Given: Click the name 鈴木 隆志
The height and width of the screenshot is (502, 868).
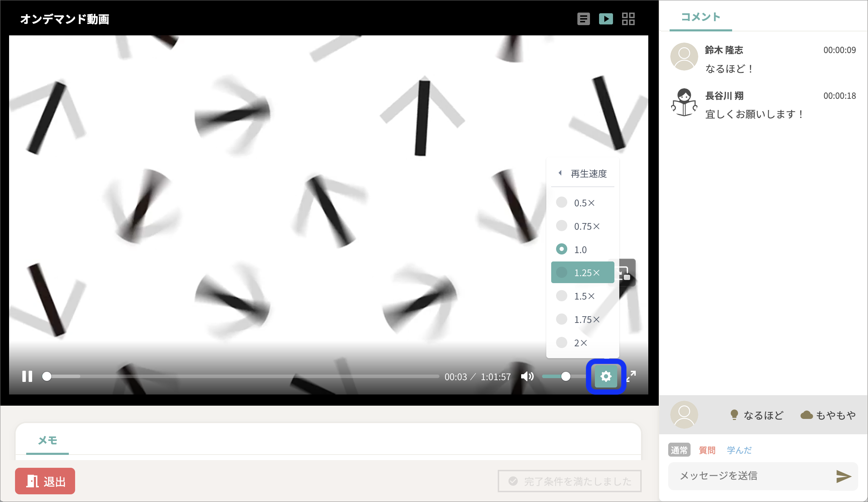Looking at the screenshot, I should 724,50.
